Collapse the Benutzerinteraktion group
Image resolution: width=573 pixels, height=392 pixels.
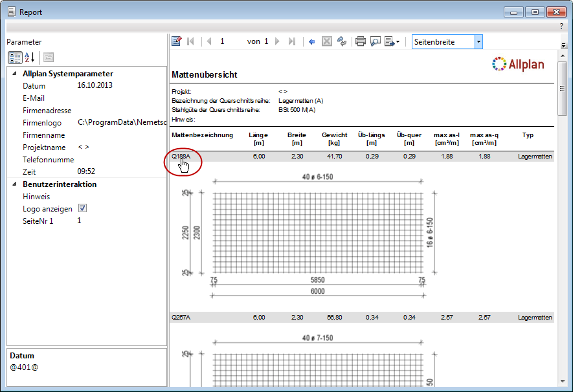click(14, 184)
